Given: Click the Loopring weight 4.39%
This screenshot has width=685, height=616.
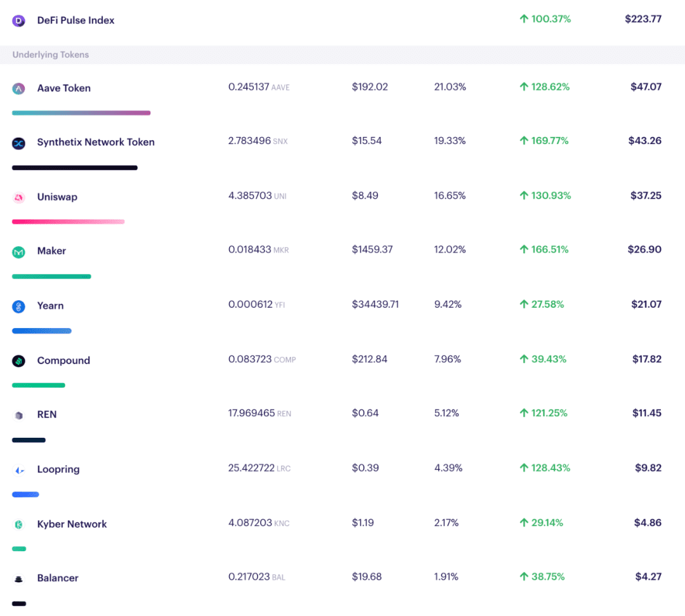Looking at the screenshot, I should coord(448,468).
